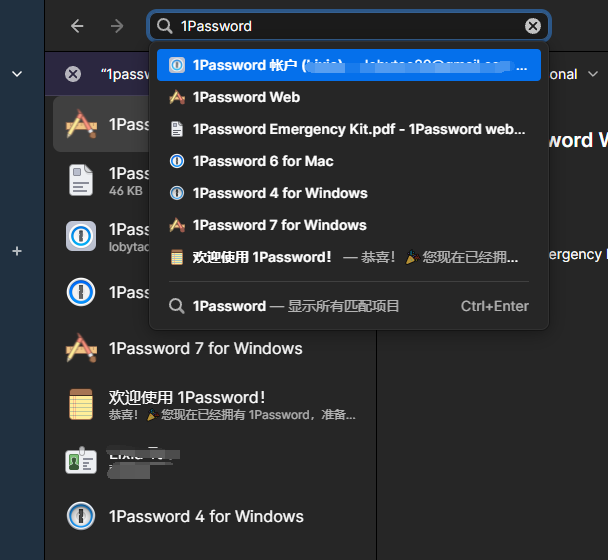Click the back navigation arrow
This screenshot has height=560, width=608.
(77, 26)
